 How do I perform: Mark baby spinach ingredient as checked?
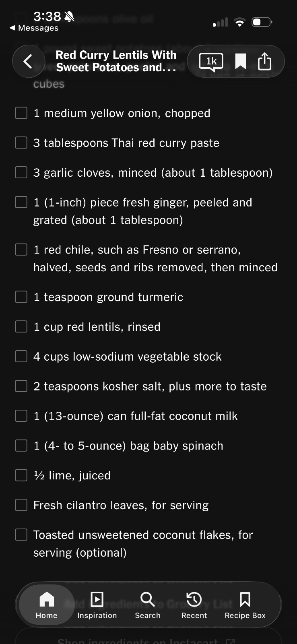point(21,446)
